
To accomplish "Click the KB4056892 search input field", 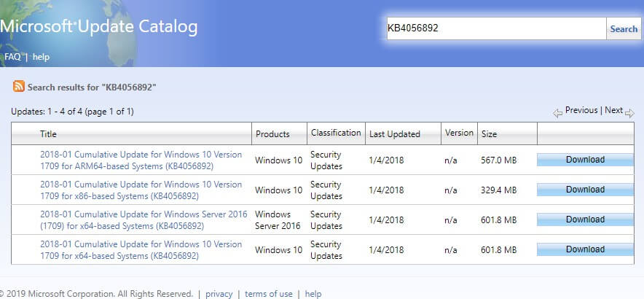I will tap(496, 28).
